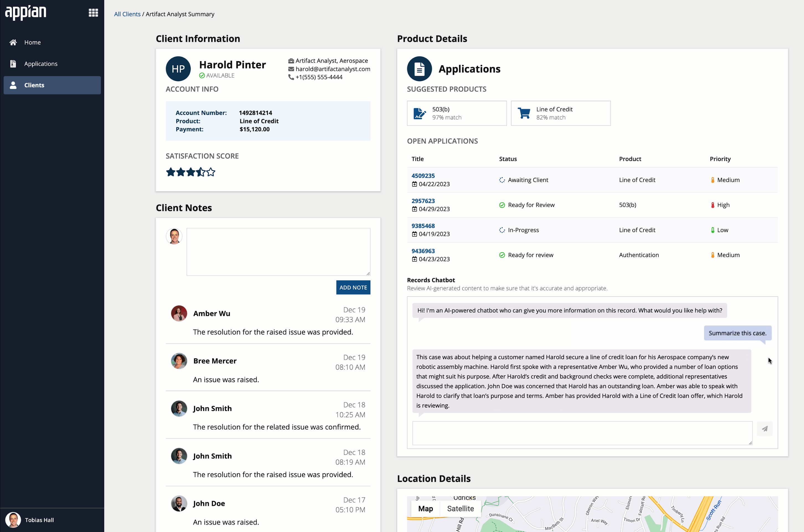Select the Line of Credit suggested product card
This screenshot has width=804, height=532.
(560, 113)
